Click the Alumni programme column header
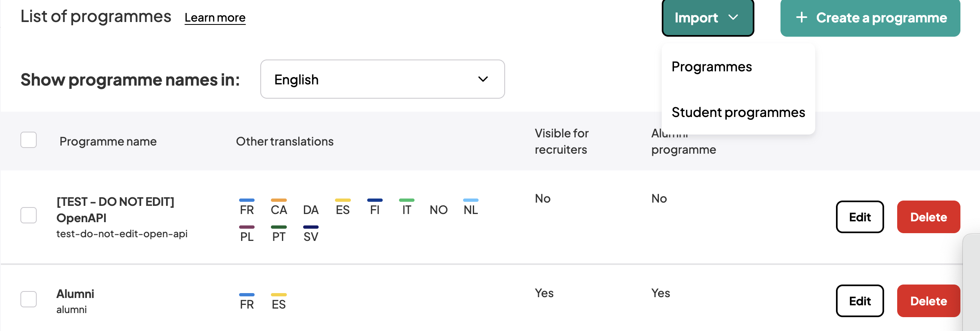Viewport: 980px width, 331px height. 683,141
